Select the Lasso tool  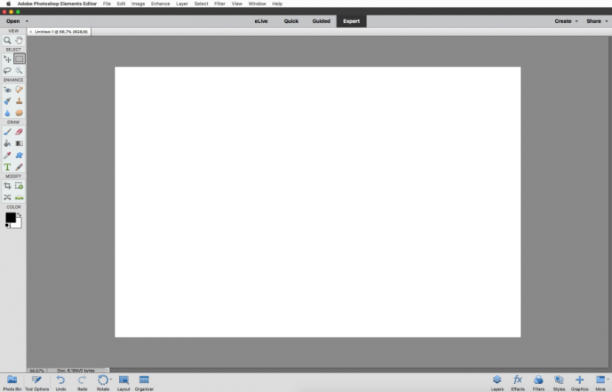[x=7, y=70]
